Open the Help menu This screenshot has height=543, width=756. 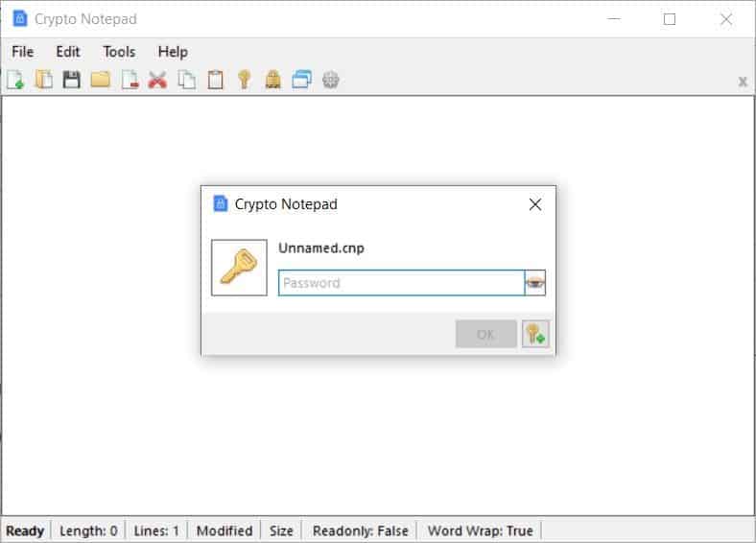click(173, 52)
